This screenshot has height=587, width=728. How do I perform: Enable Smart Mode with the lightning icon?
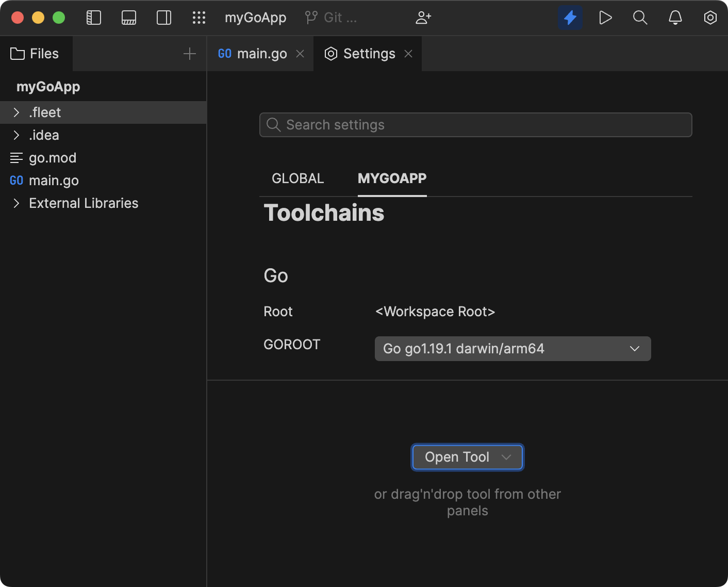tap(570, 17)
